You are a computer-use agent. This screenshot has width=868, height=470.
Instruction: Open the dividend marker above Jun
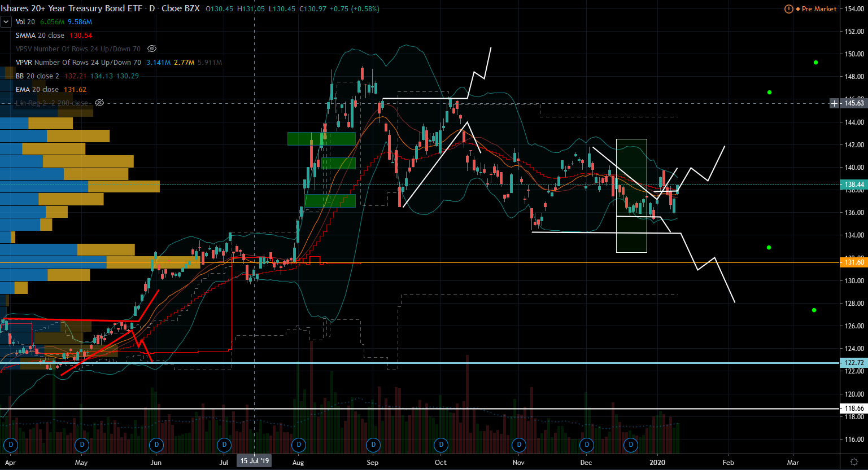(x=156, y=445)
